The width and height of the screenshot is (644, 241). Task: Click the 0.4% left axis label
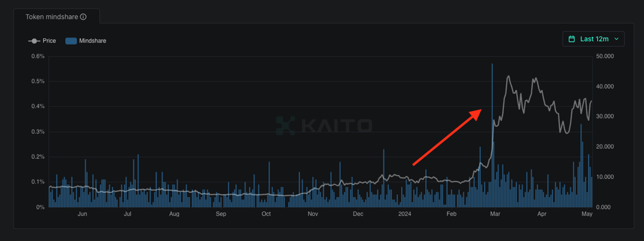38,107
